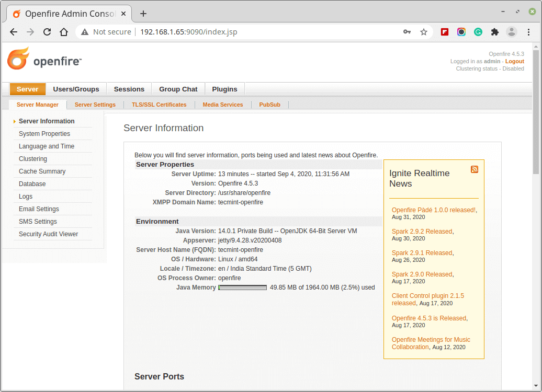
Task: Bookmark this page with star icon
Action: point(424,32)
